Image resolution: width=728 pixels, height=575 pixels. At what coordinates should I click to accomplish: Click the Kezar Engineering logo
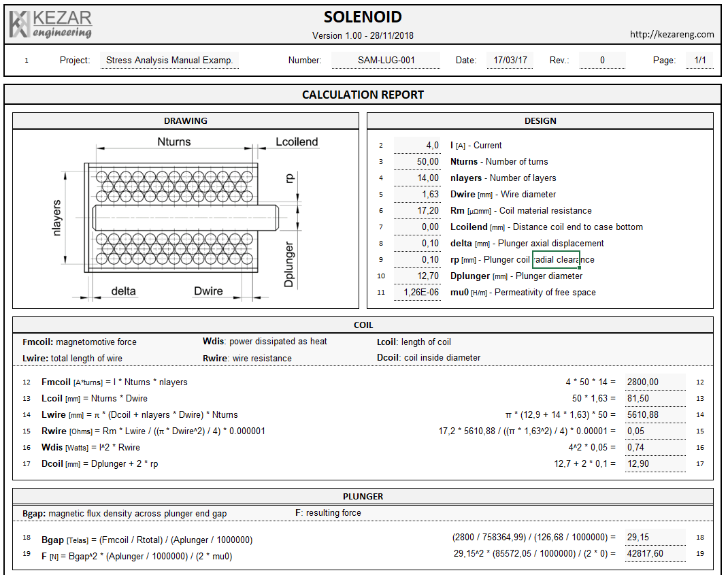[51, 24]
